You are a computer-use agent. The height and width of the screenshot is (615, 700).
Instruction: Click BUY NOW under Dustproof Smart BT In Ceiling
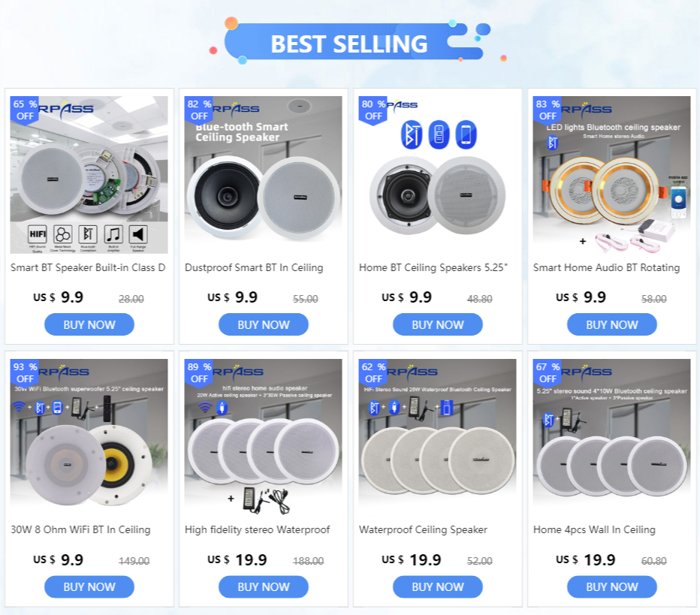[x=264, y=324]
